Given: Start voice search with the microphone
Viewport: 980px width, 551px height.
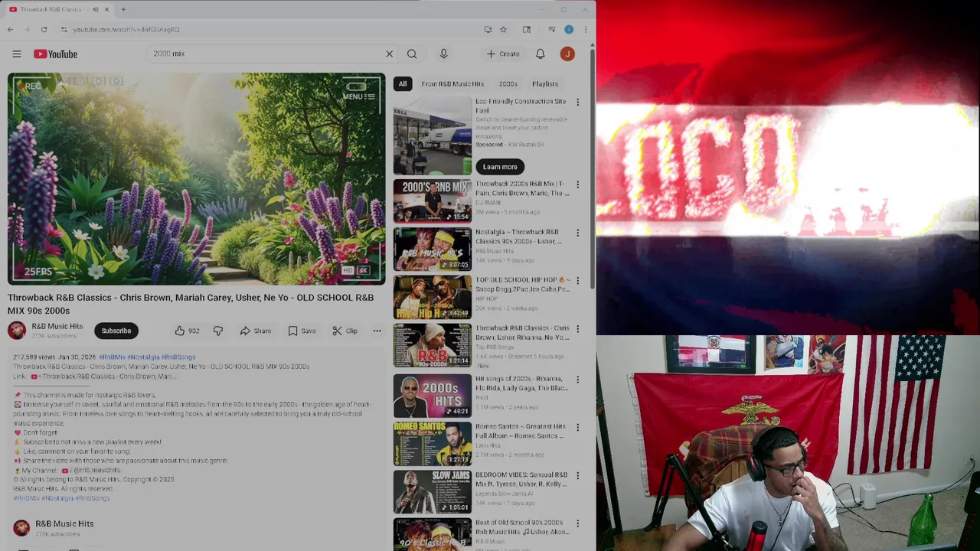Looking at the screenshot, I should [x=443, y=54].
